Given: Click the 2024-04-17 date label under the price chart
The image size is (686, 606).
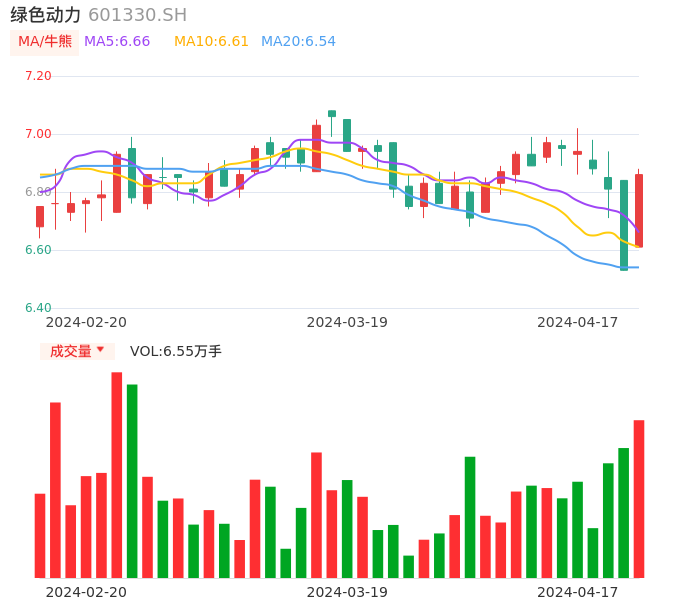Looking at the screenshot, I should click(577, 322).
